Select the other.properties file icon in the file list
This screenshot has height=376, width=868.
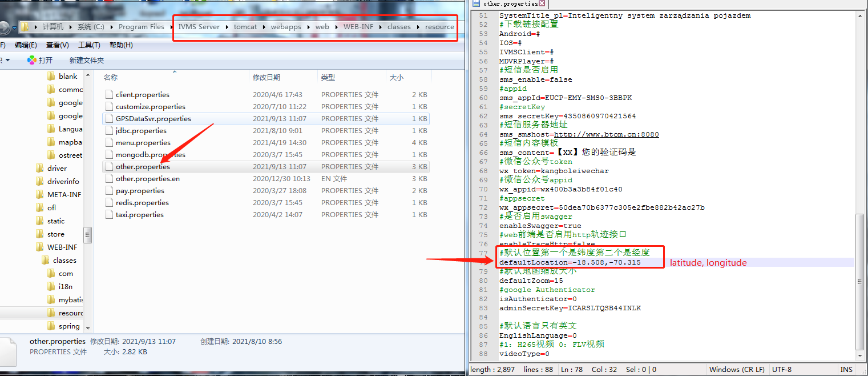110,166
